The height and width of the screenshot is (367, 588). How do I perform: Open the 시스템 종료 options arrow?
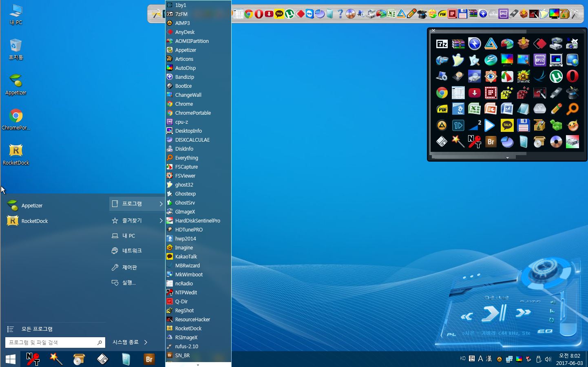pyautogui.click(x=146, y=342)
